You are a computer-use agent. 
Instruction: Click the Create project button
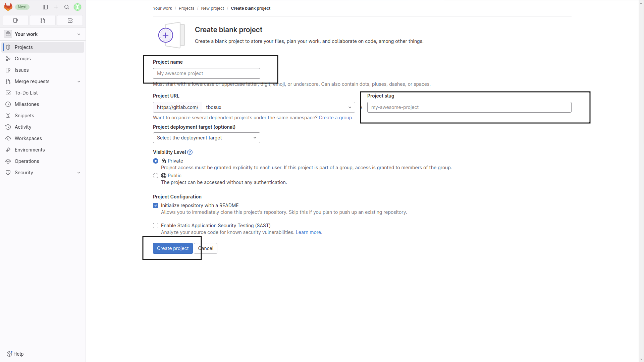[173, 248]
